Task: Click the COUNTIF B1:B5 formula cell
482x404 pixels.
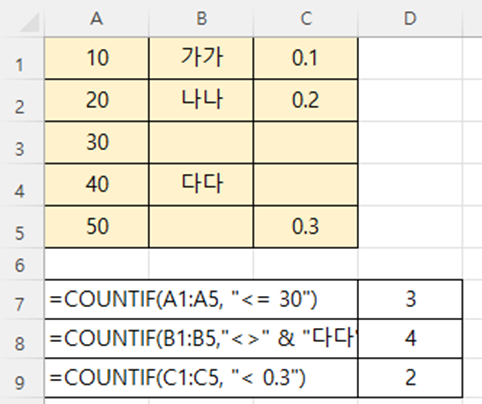Action: 201,338
